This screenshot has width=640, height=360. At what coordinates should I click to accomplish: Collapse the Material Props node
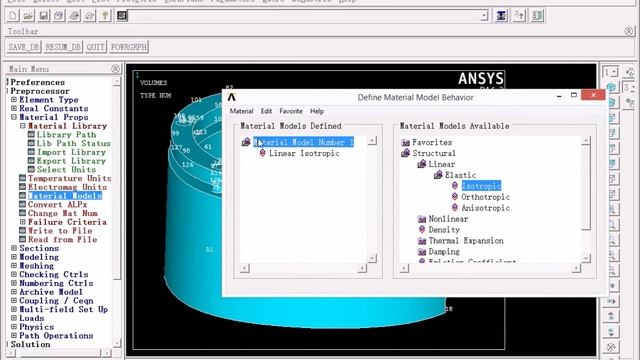pyautogui.click(x=14, y=117)
